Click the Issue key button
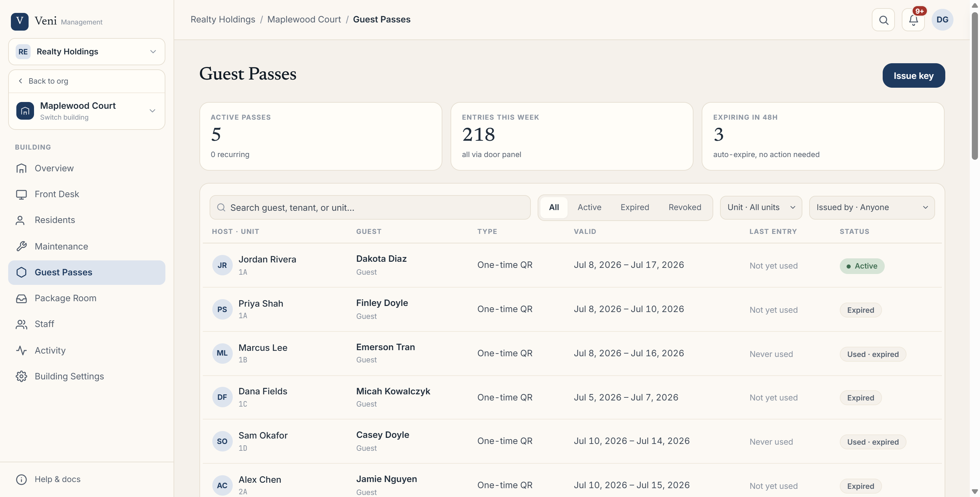This screenshot has width=980, height=497. pos(913,75)
